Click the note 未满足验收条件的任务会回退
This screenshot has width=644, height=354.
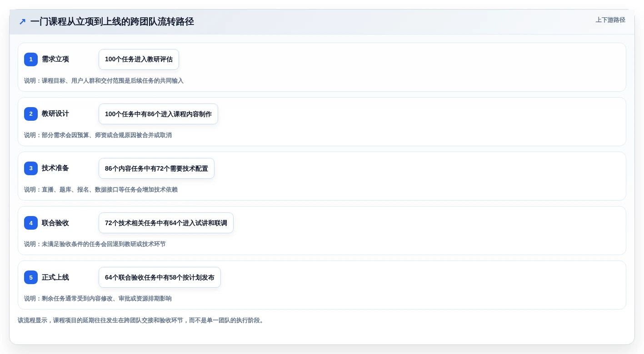pyautogui.click(x=95, y=244)
